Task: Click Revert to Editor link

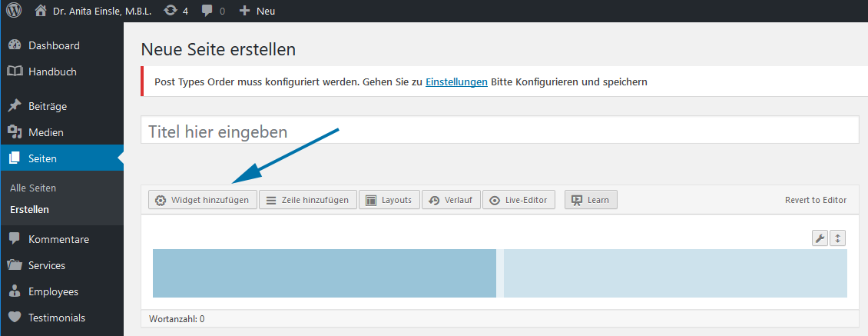Action: coord(816,200)
